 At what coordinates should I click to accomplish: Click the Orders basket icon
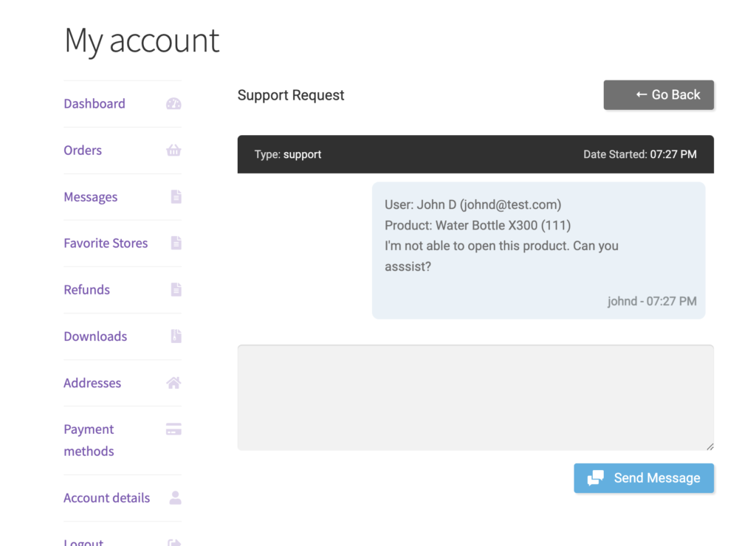tap(173, 151)
